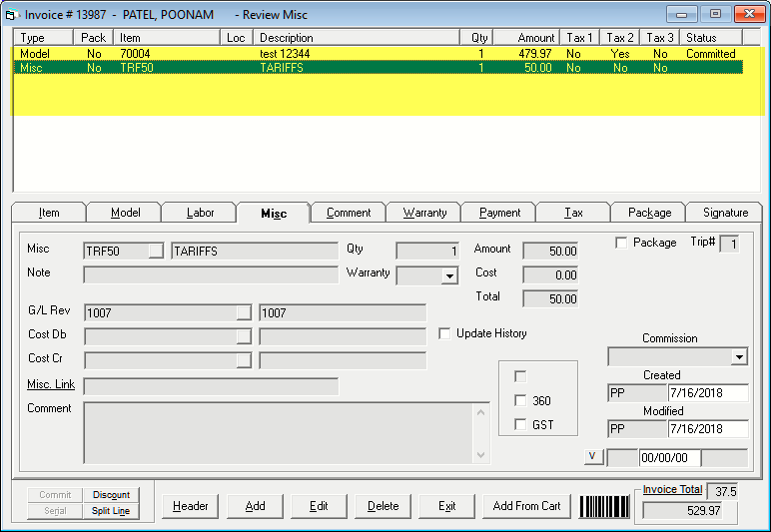Minimize the Invoice window
Image resolution: width=771 pixels, height=532 pixels.
coord(681,14)
